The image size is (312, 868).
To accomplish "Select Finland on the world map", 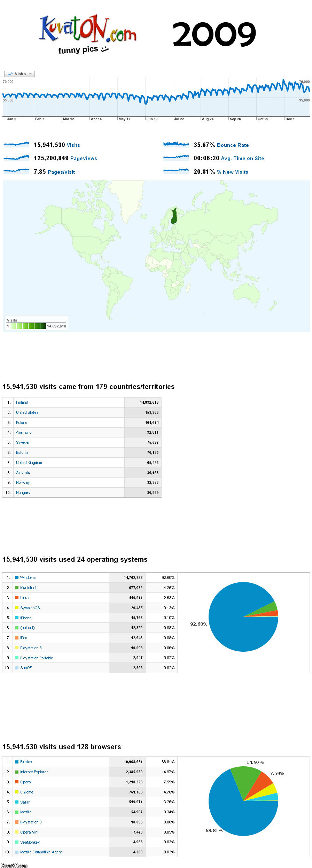I will point(174,216).
